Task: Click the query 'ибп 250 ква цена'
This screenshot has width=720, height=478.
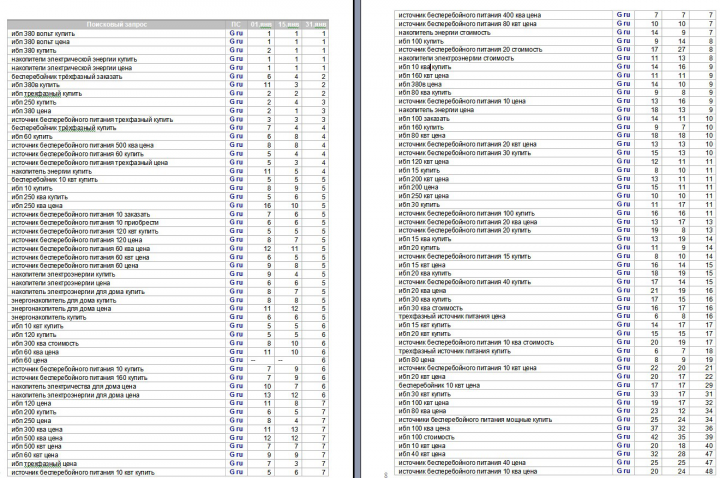Action: (37, 206)
